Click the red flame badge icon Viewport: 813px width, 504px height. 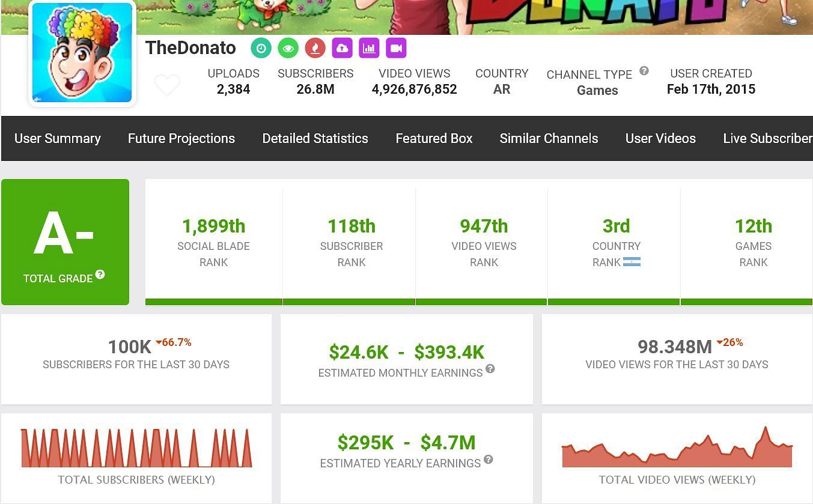[315, 48]
